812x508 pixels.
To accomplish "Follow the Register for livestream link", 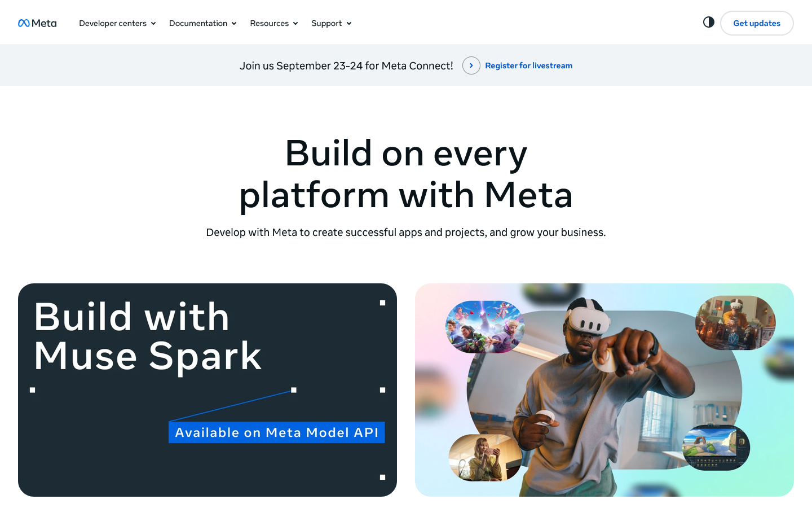I will coord(528,65).
